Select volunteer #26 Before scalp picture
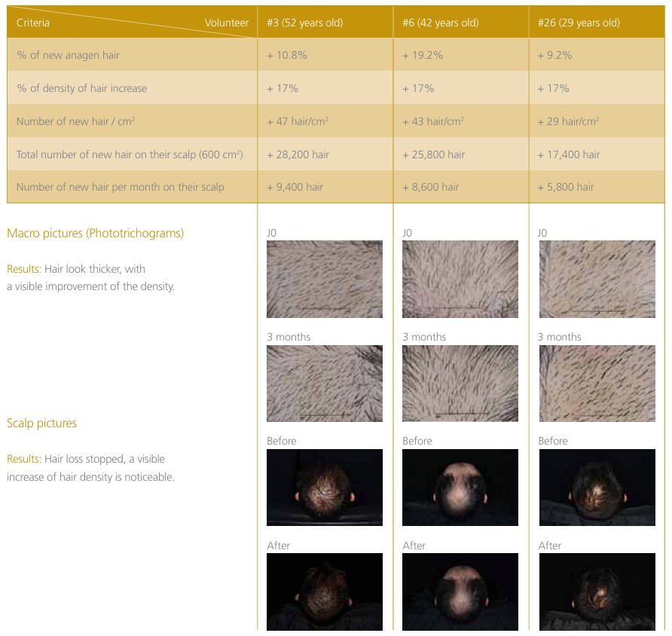672x636 pixels. 597,488
